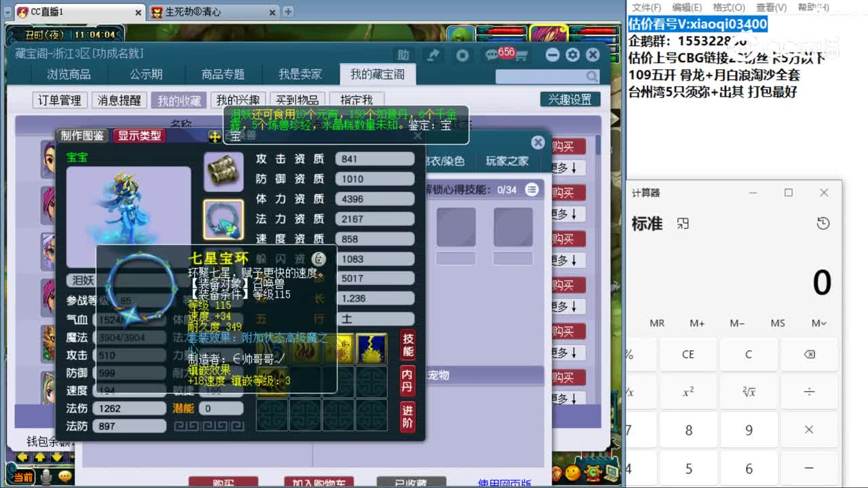Image resolution: width=868 pixels, height=488 pixels.
Task: Click the 助 helper icon in header
Action: pos(403,56)
